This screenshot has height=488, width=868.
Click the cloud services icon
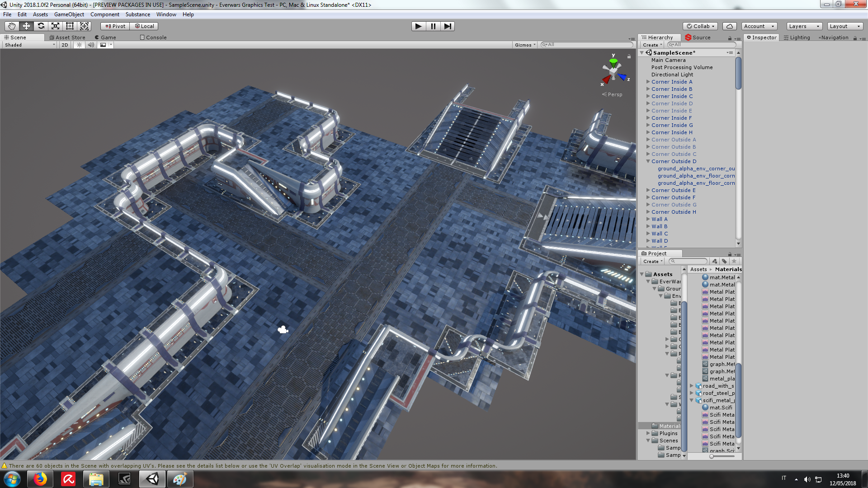tap(729, 26)
